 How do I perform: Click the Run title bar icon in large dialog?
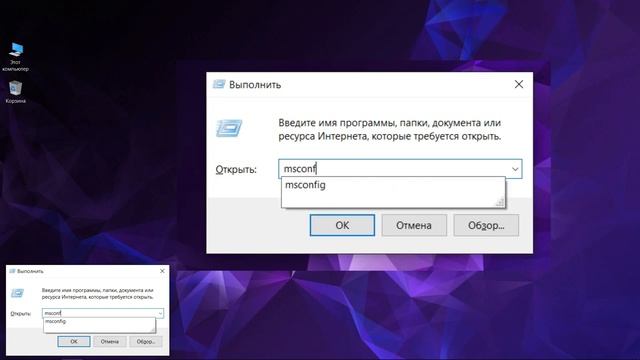(x=219, y=84)
